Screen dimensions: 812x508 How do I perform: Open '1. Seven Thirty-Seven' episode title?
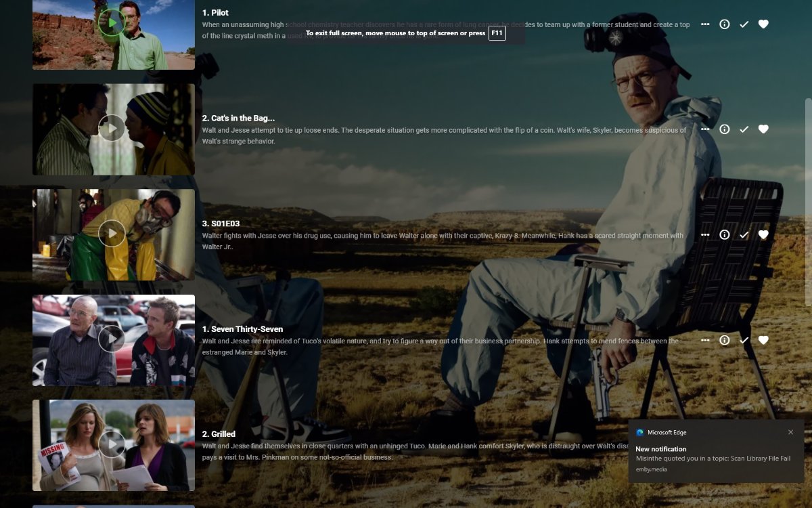click(242, 329)
